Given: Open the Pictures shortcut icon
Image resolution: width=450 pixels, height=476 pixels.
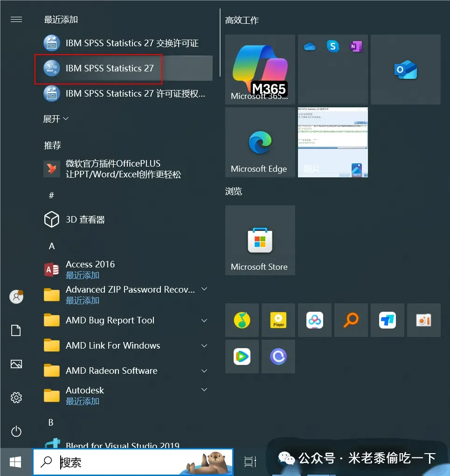Looking at the screenshot, I should (x=16, y=364).
